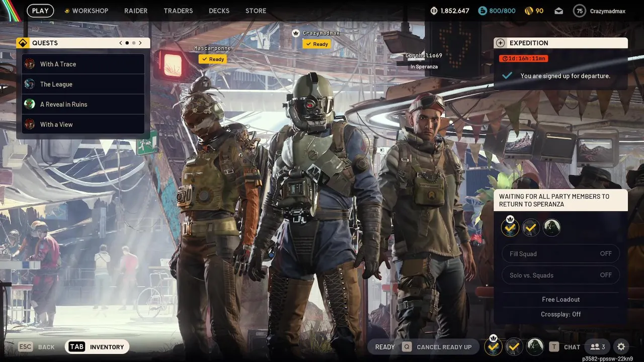Click the coin currency icon beside 1.852.647
Viewport: 644px width, 362px height.
point(435,11)
